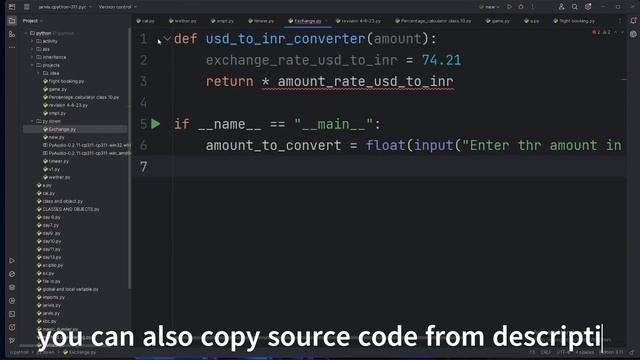Select Exchange.py in the project tree
This screenshot has width=640, height=360.
point(75,129)
